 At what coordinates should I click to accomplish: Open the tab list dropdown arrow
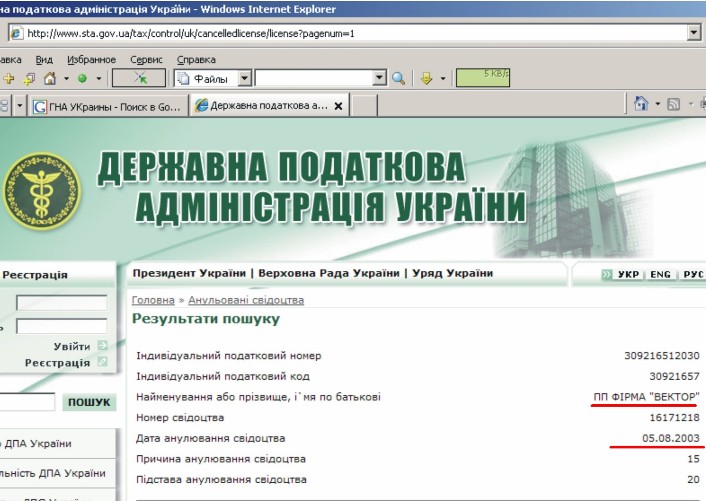(19, 106)
